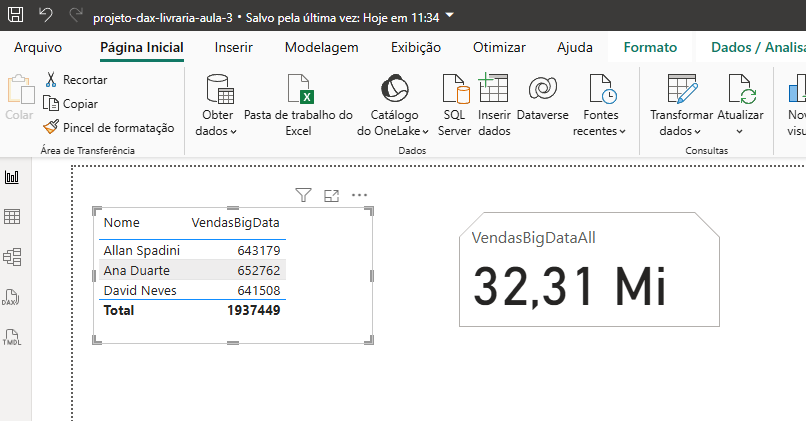Viewport: 806px width, 421px height.
Task: Open the Modelagem tab
Action: tap(322, 47)
